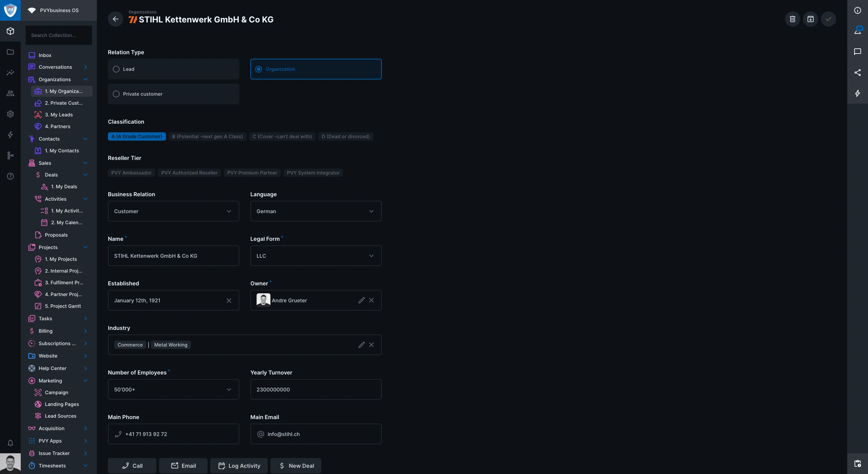This screenshot has width=868, height=474.
Task: Edit Industry with the pencil icon
Action: (x=362, y=345)
